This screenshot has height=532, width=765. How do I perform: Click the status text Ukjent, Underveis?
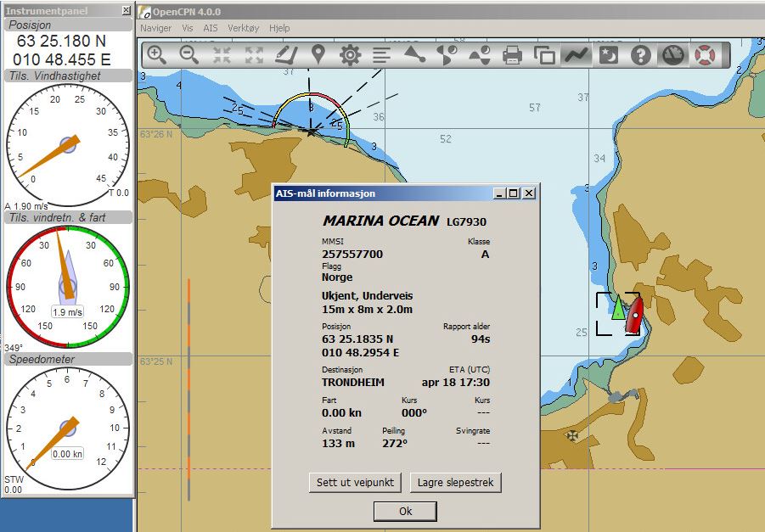tap(368, 296)
